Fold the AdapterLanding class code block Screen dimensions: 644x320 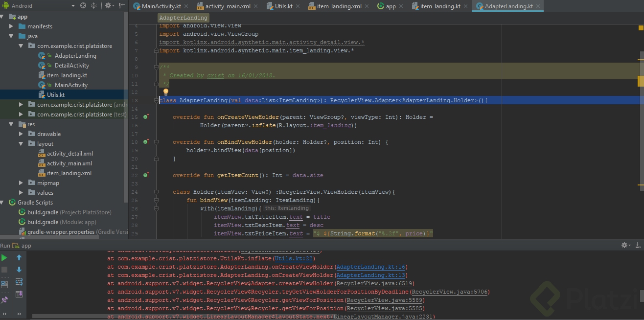point(157,100)
